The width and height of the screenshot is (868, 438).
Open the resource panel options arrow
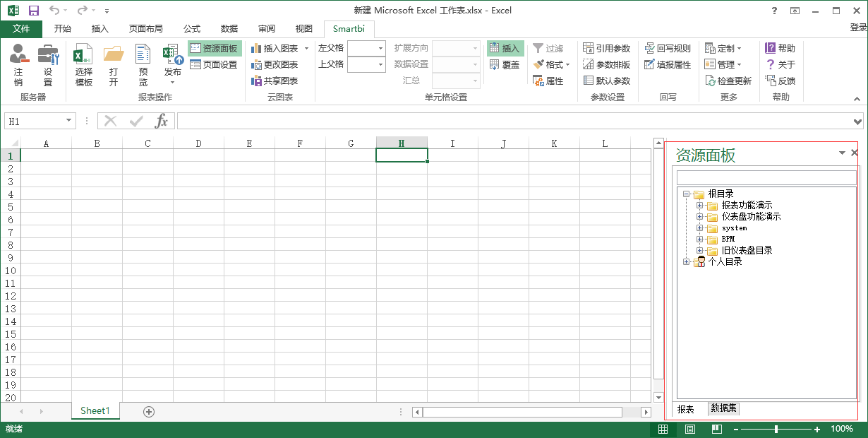(841, 153)
